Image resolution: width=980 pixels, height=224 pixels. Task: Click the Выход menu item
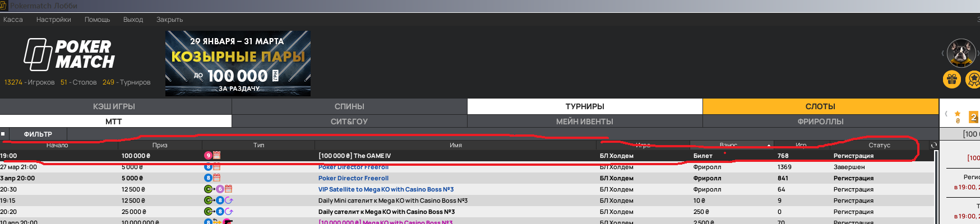(x=133, y=20)
